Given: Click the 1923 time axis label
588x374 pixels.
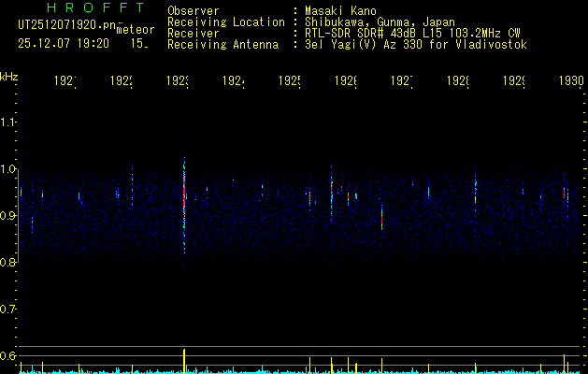Looking at the screenshot, I should click(178, 80).
